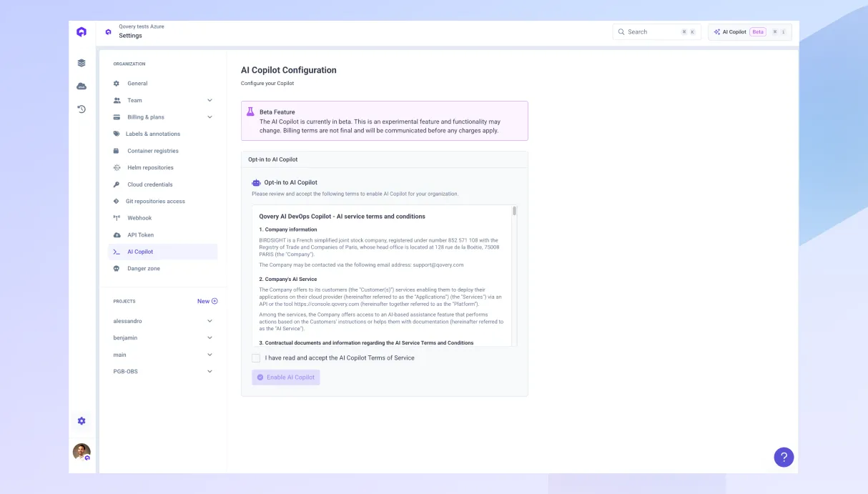
Task: Open the Webhook settings
Action: pos(163,218)
